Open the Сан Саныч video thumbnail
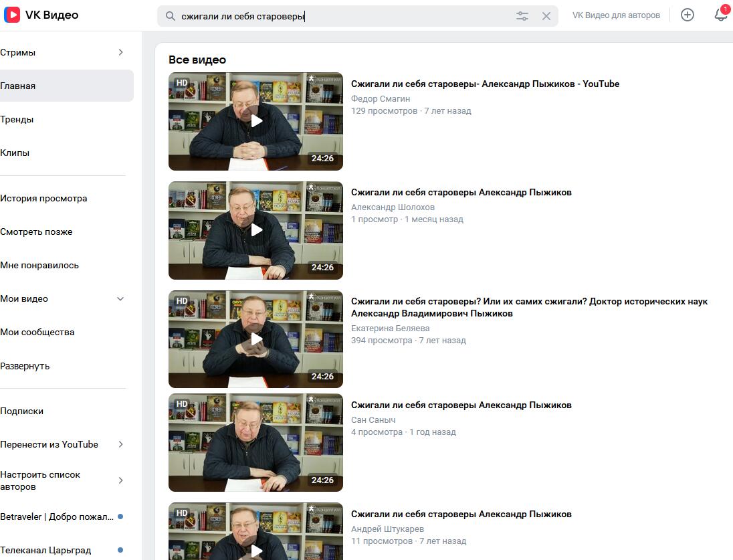733x560 pixels. [x=255, y=442]
